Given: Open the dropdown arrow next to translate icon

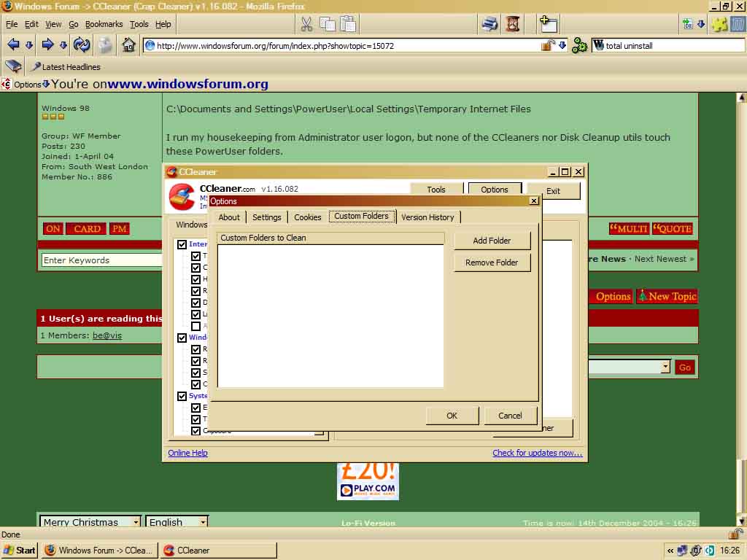Looking at the screenshot, I should tap(701, 24).
